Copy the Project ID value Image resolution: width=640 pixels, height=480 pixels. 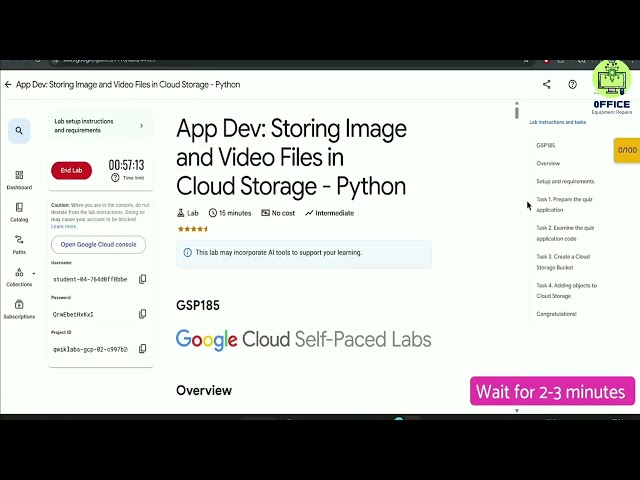click(142, 349)
